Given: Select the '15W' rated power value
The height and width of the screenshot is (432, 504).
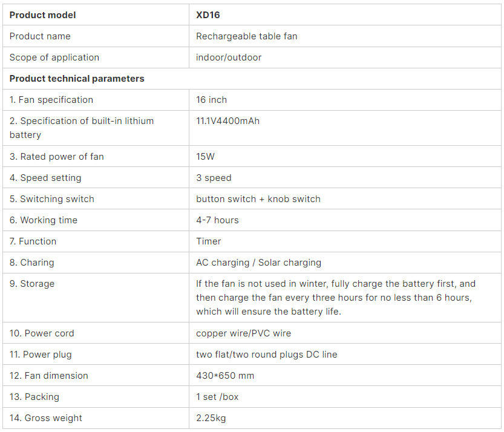Looking at the screenshot, I should coord(205,157).
